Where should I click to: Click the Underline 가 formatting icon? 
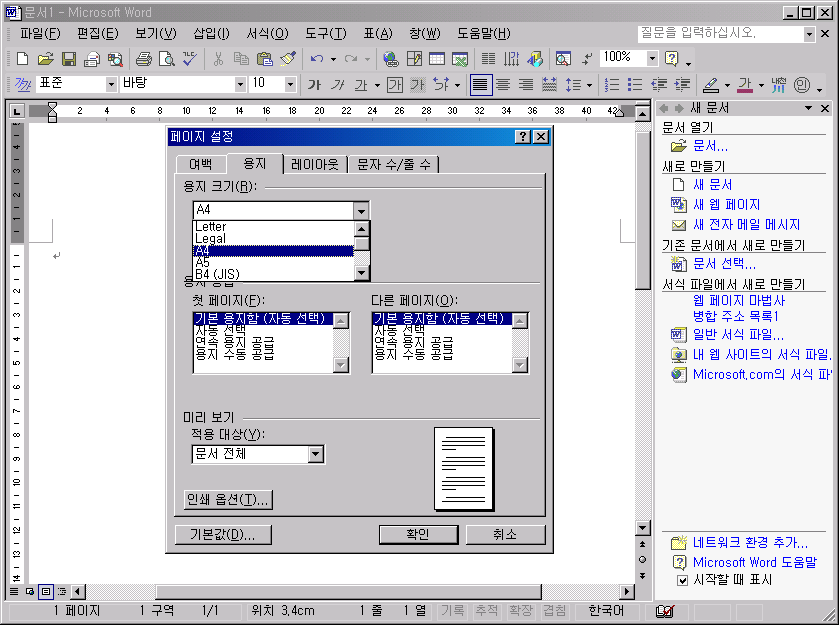click(361, 85)
